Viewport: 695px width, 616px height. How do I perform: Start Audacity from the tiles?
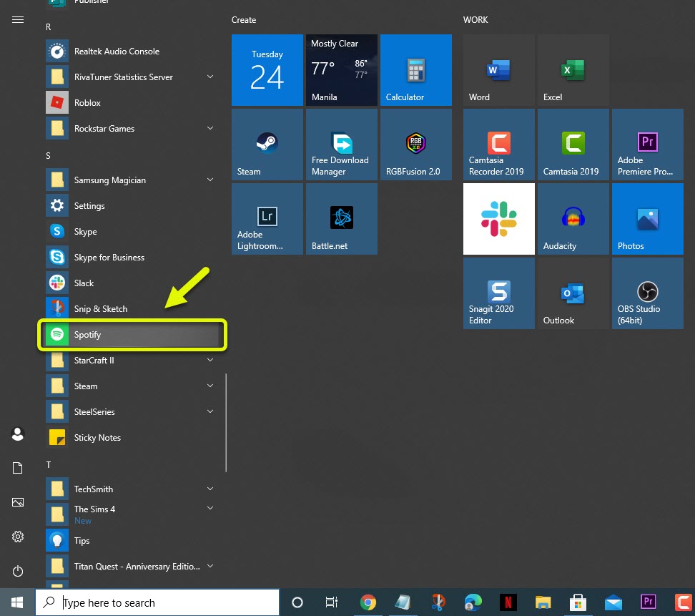point(573,218)
